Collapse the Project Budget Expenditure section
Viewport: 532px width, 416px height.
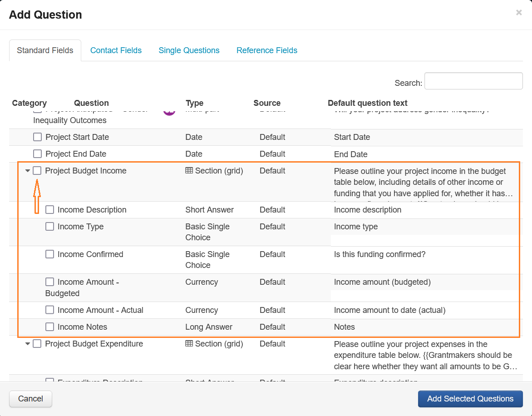point(28,344)
